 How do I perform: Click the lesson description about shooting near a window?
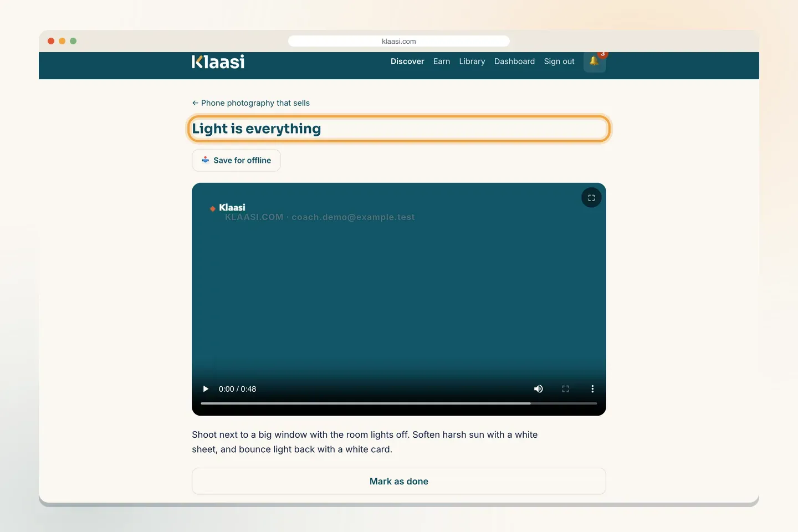pyautogui.click(x=365, y=442)
